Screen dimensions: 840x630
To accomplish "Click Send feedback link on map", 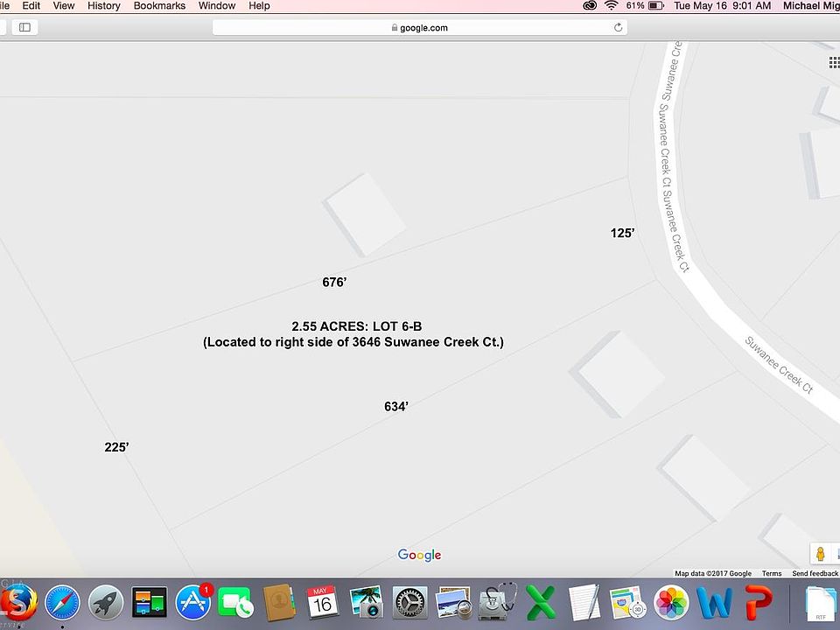I will tap(815, 573).
